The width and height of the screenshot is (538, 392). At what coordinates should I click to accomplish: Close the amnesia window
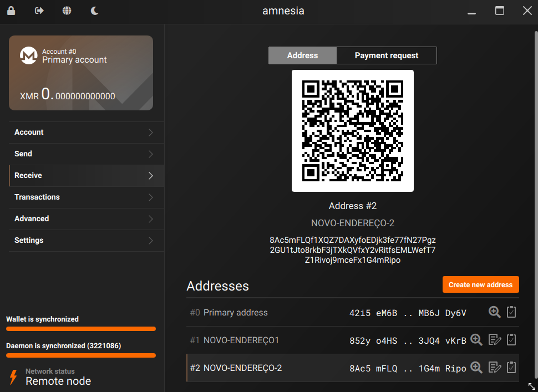coord(527,11)
